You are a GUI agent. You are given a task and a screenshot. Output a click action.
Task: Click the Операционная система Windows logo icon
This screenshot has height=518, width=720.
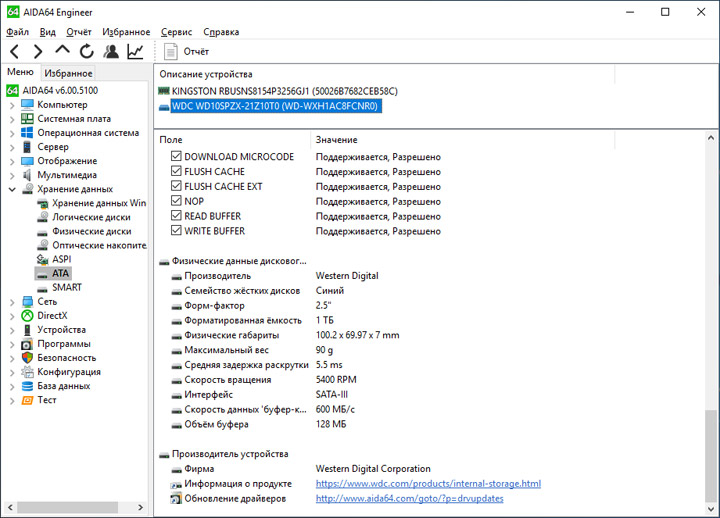tap(27, 133)
